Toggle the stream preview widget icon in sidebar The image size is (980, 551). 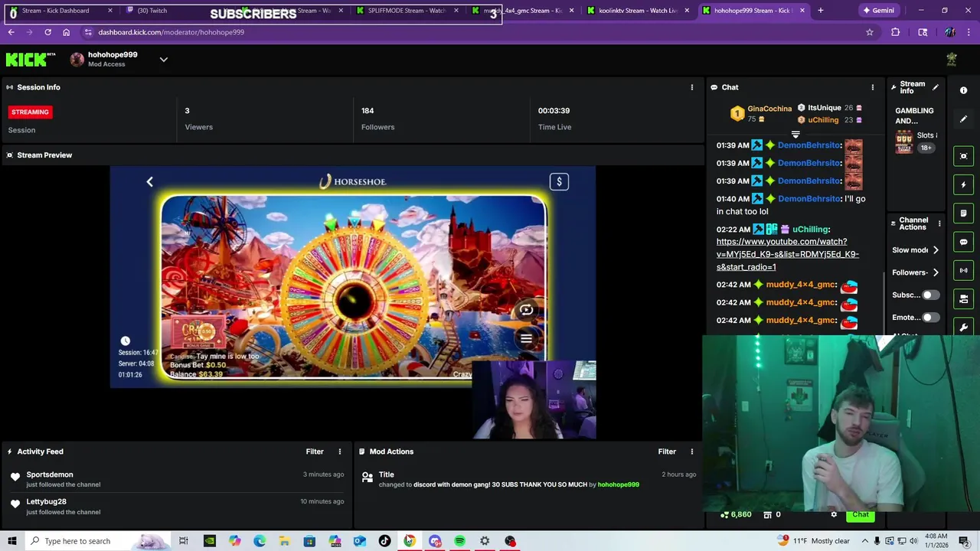964,156
